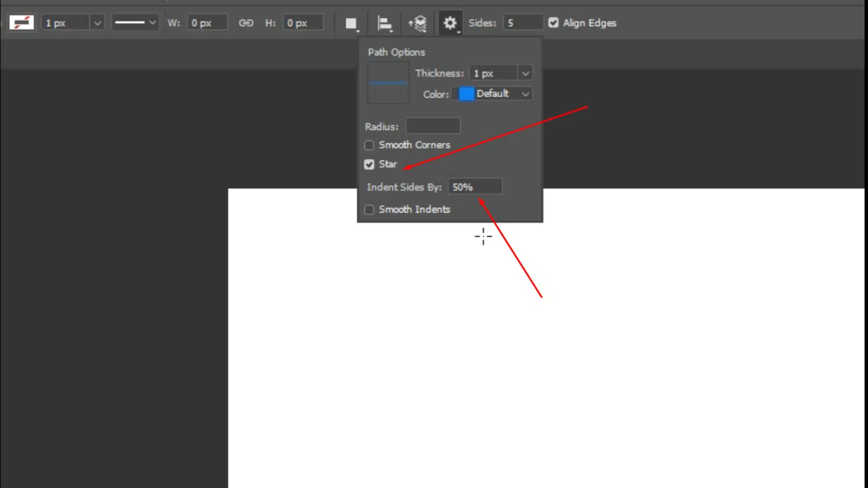Click the Indent Sides By input field

[x=476, y=186]
